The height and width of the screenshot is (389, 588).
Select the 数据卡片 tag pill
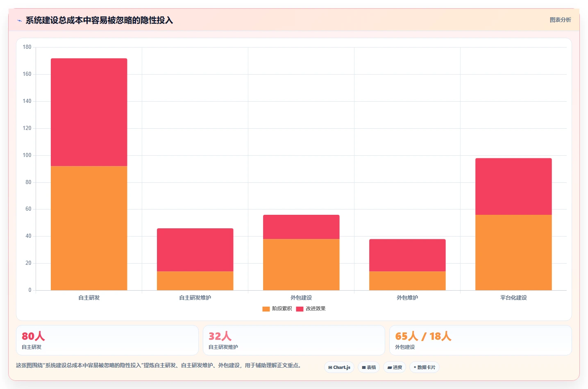[x=425, y=367]
